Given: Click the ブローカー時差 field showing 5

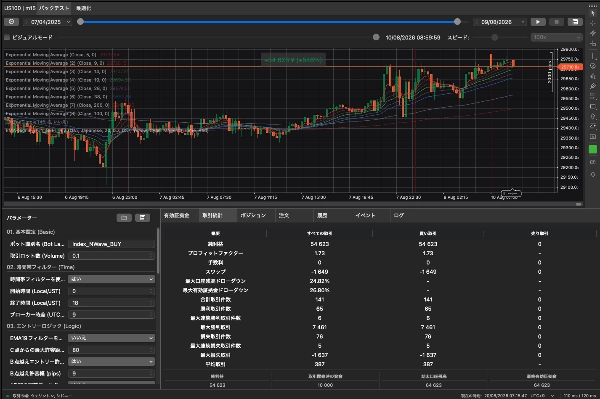Looking at the screenshot, I should click(x=111, y=314).
